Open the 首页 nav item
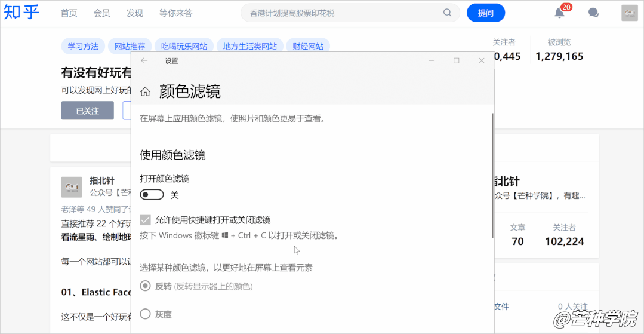This screenshot has width=644, height=334. point(69,13)
